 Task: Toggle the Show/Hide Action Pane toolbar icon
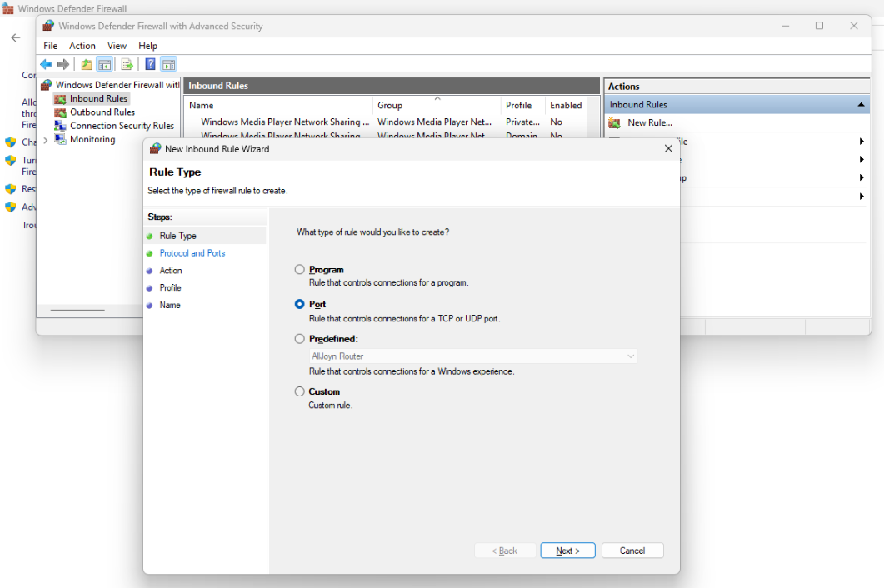(x=168, y=64)
